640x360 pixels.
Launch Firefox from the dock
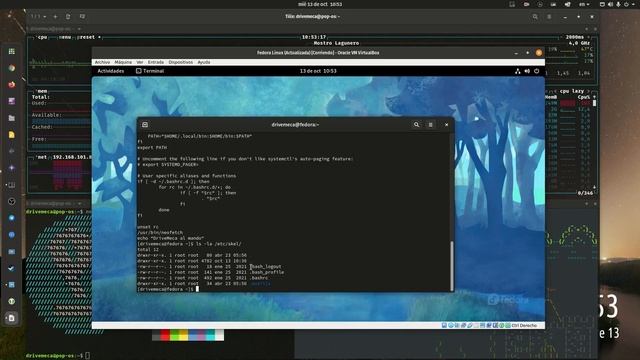point(12,84)
